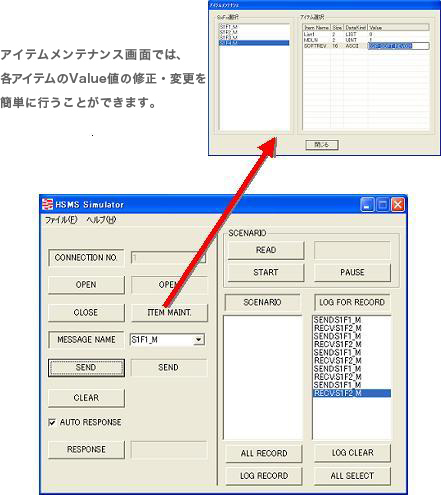Screen dimensions: 441x495
Task: Click the SOFTREV Value edit field
Action: pyautogui.click(x=398, y=46)
